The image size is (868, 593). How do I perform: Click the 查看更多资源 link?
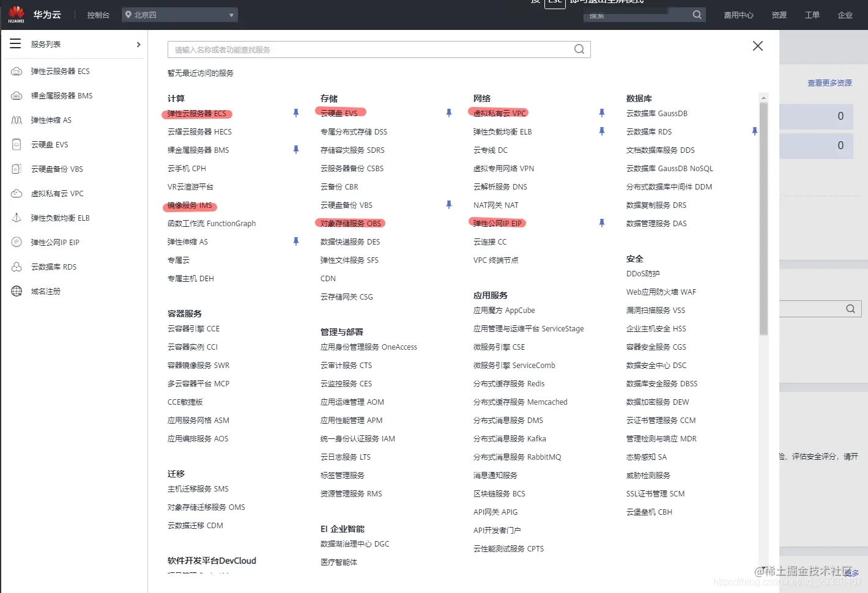coord(829,84)
